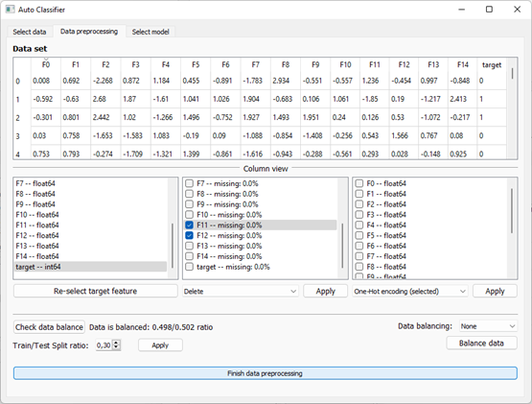Select F12 -- float64 in column type list
The height and width of the screenshot is (404, 532).
91,235
